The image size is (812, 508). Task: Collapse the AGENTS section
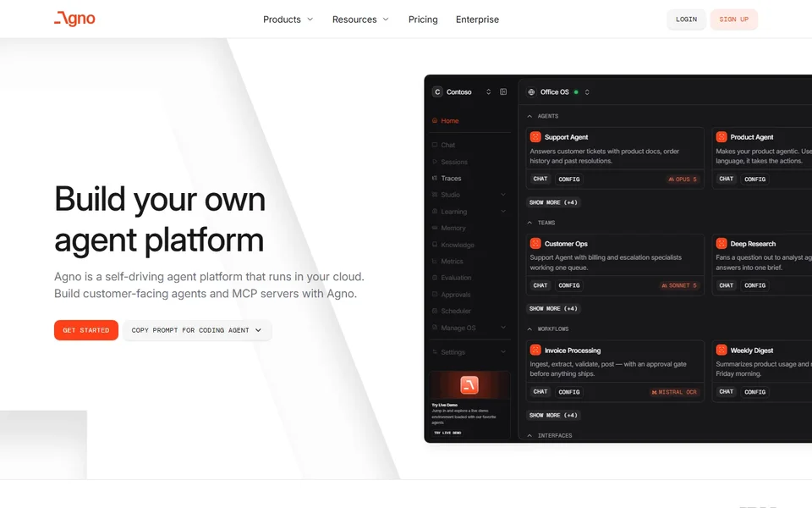(x=529, y=116)
